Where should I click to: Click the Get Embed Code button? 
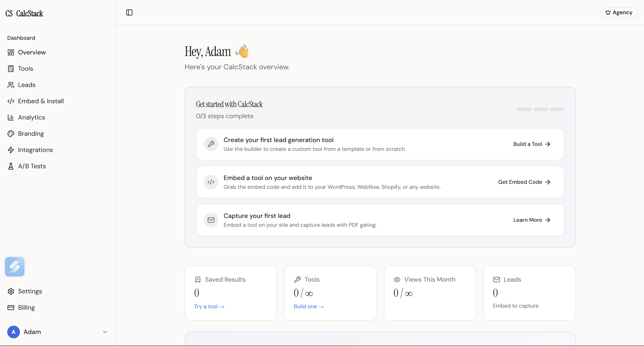(x=524, y=182)
